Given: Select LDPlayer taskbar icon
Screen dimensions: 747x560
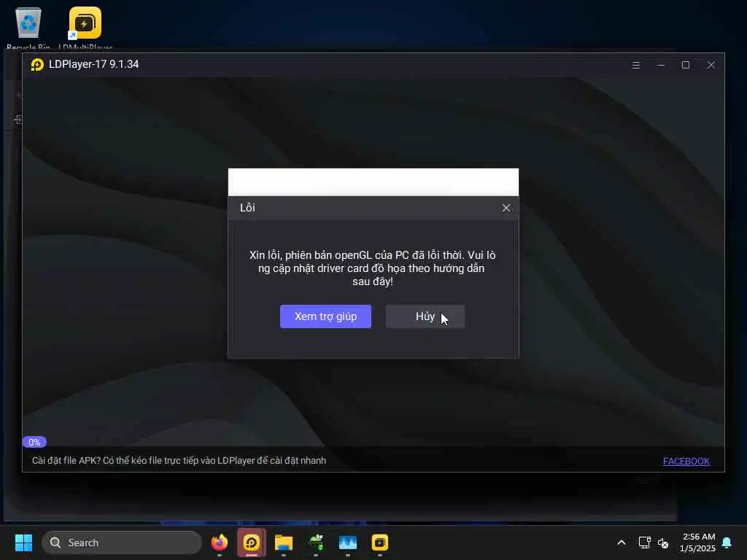Looking at the screenshot, I should [x=252, y=542].
